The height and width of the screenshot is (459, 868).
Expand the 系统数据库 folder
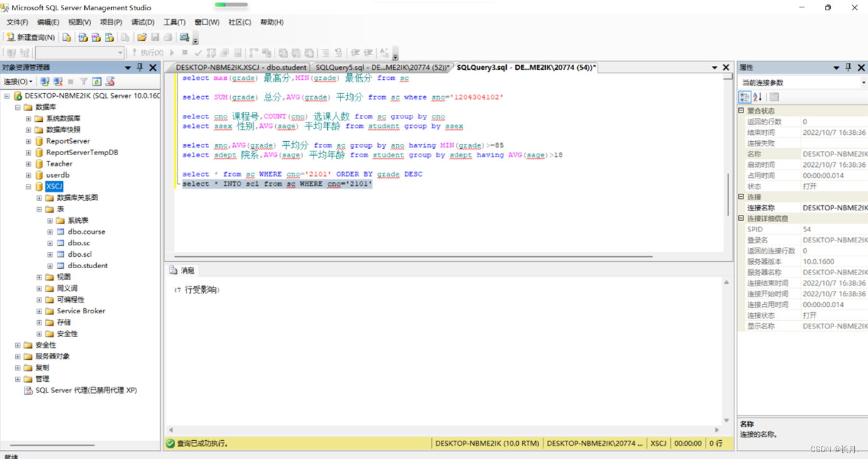pyautogui.click(x=28, y=119)
